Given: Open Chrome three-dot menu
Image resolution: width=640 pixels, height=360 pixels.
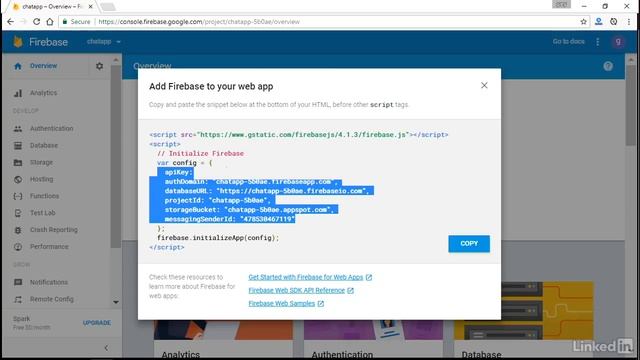Looking at the screenshot, I should tap(629, 22).
